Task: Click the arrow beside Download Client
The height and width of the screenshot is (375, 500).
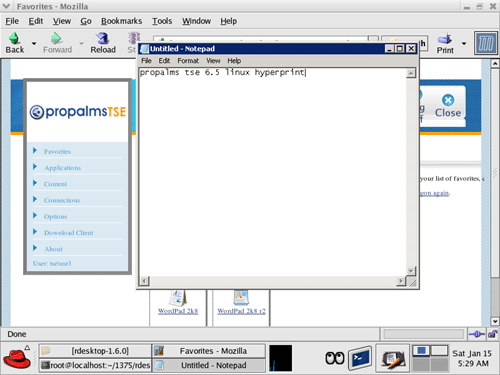Action: (35, 232)
